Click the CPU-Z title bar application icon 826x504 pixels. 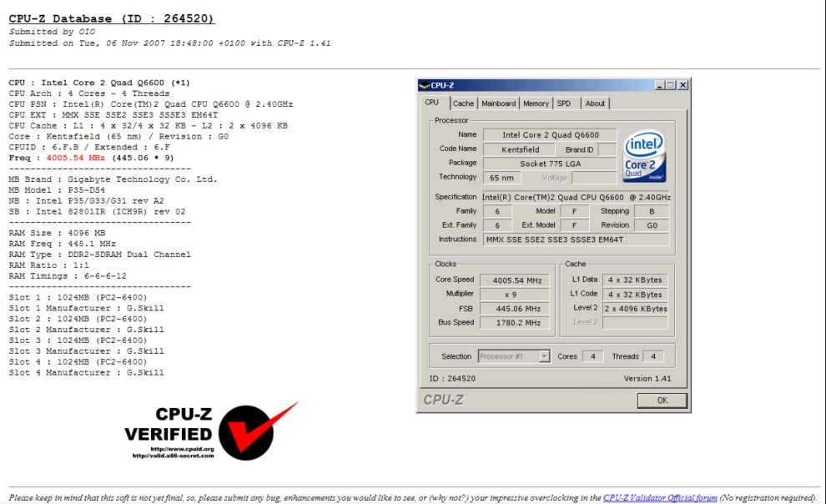pyautogui.click(x=424, y=85)
